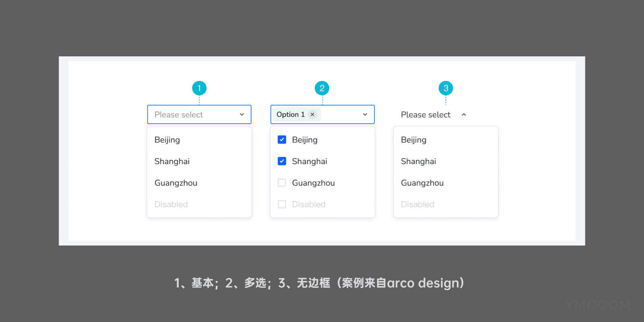Uncheck the Shanghai checkbox in the multi-select list
The image size is (644, 322).
282,161
